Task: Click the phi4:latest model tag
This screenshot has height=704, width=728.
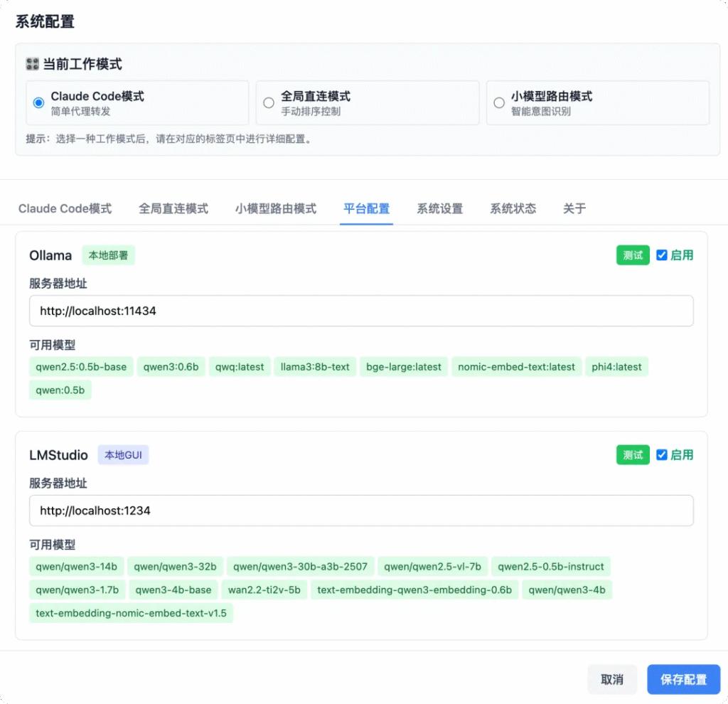Action: pyautogui.click(x=616, y=366)
